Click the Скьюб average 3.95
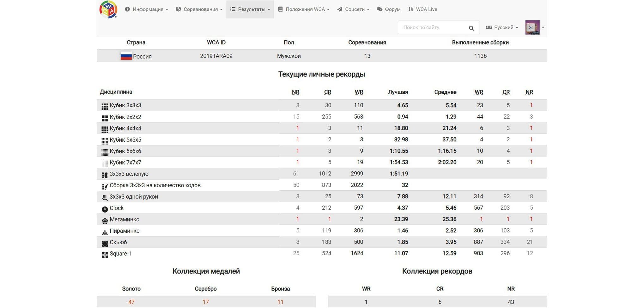The width and height of the screenshot is (644, 308). [x=451, y=242]
